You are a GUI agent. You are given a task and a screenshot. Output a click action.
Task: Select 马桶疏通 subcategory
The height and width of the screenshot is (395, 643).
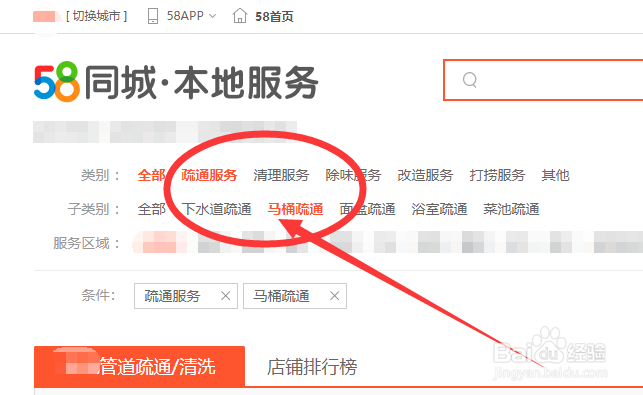(295, 209)
